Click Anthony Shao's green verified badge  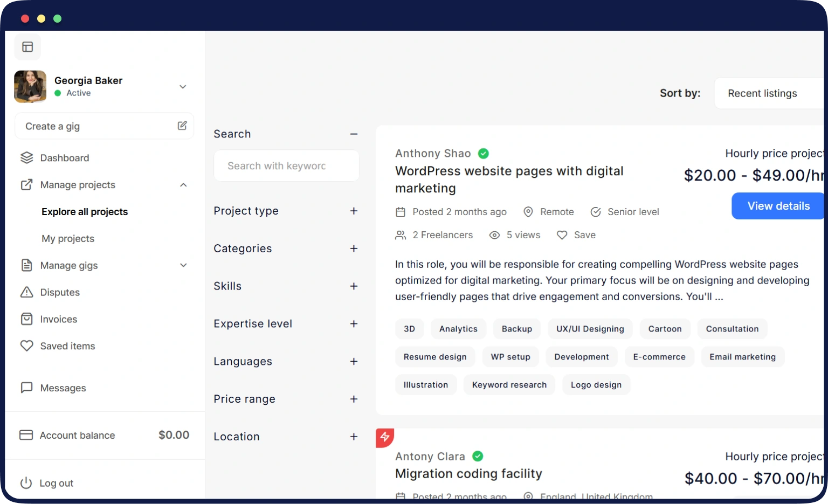[484, 154]
